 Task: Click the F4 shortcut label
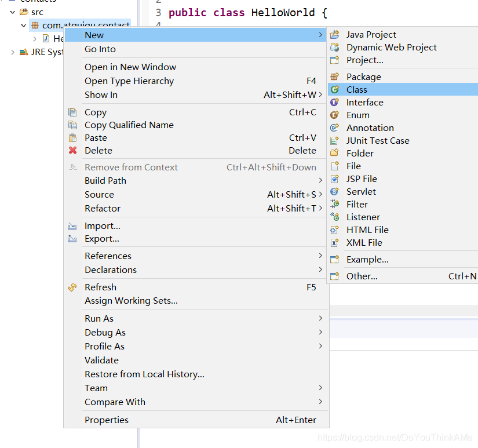[311, 81]
